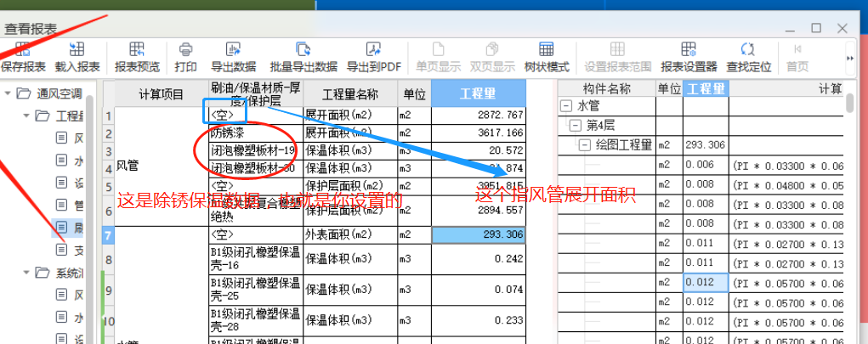
Task: Select the 管 report in the tree
Action: tap(70, 206)
